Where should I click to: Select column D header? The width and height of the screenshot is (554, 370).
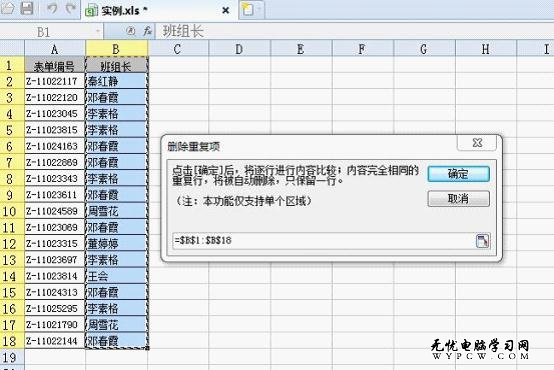click(240, 49)
